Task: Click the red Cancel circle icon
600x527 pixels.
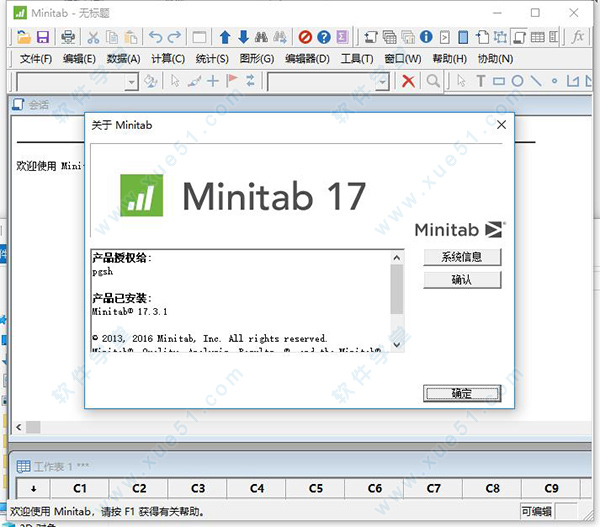Action: pyautogui.click(x=303, y=37)
